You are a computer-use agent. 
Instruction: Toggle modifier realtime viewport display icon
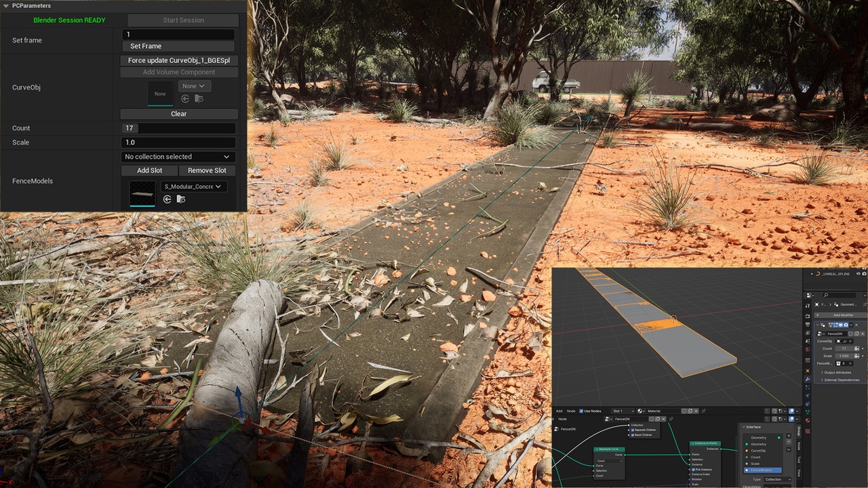click(841, 325)
